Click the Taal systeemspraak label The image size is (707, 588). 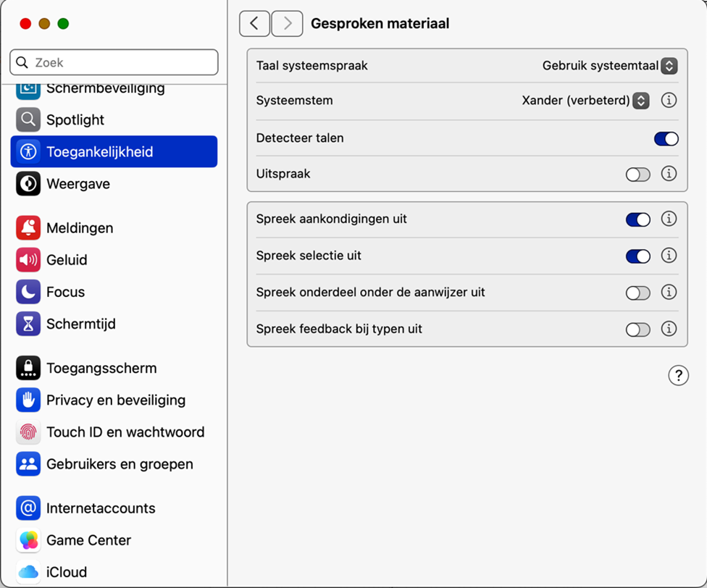click(x=312, y=66)
